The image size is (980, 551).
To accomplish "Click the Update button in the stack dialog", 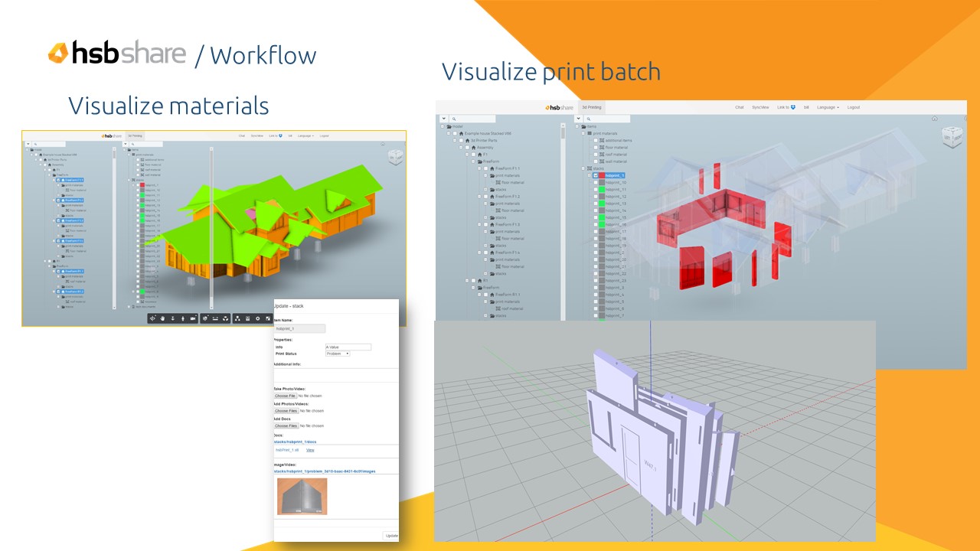I will point(391,536).
